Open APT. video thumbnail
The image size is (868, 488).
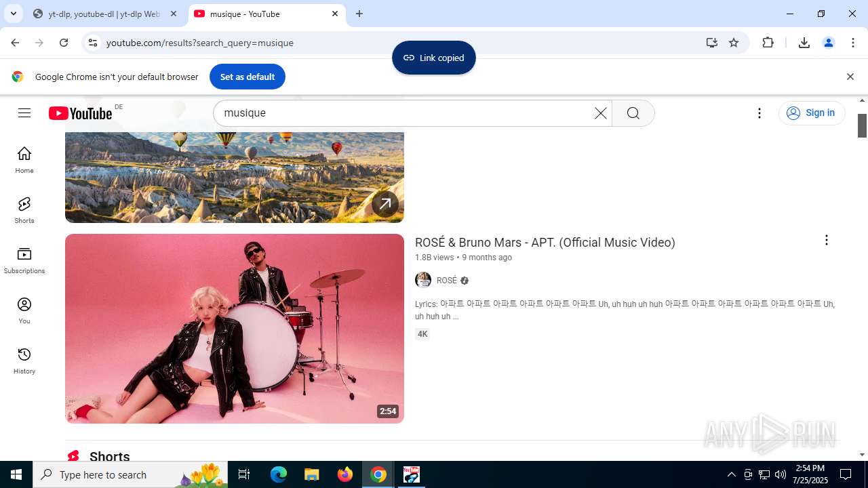[235, 329]
